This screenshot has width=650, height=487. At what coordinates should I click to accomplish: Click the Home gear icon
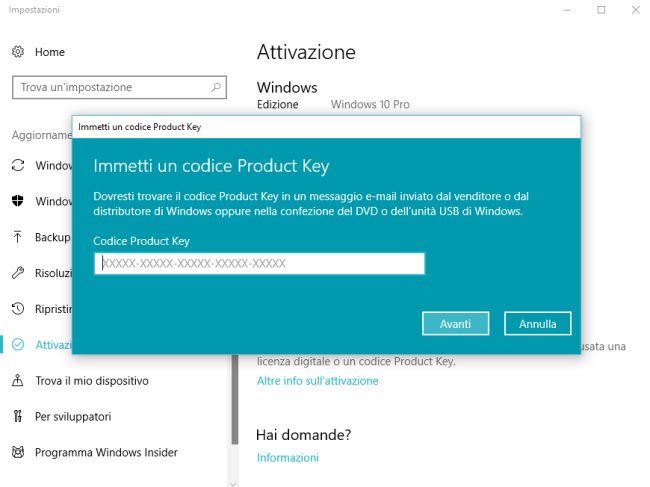[x=17, y=51]
